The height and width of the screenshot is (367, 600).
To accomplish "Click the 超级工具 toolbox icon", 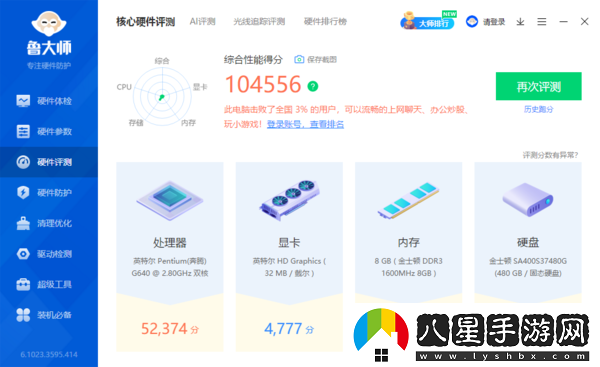I will tap(23, 284).
